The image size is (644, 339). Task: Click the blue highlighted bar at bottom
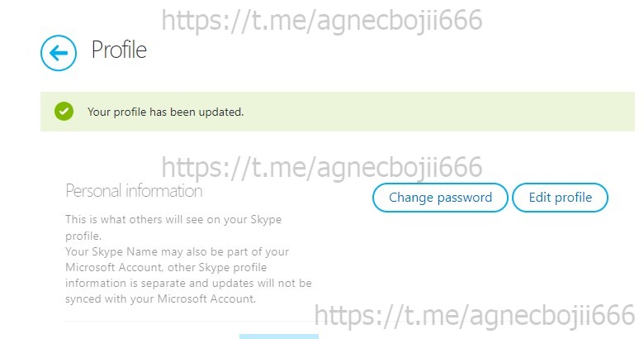[x=278, y=336]
